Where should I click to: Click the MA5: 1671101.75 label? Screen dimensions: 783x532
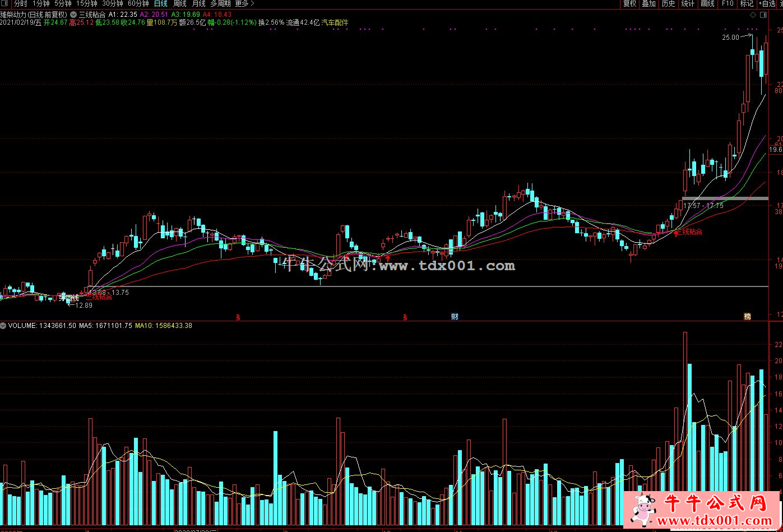105,325
